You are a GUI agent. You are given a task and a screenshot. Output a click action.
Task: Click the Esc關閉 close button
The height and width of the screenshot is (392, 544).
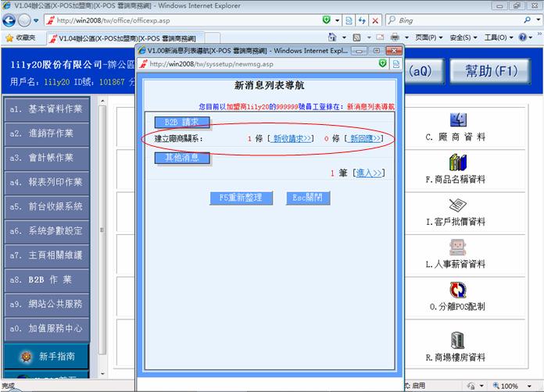pyautogui.click(x=308, y=198)
